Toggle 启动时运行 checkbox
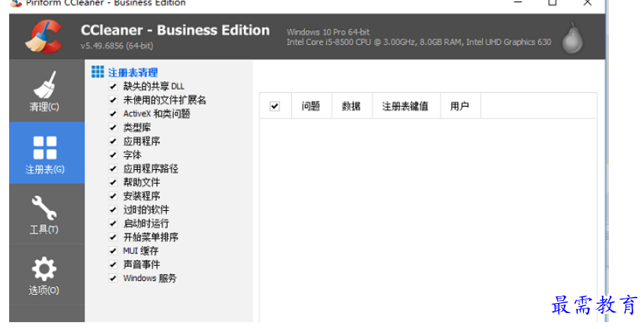644x329 pixels. [113, 223]
